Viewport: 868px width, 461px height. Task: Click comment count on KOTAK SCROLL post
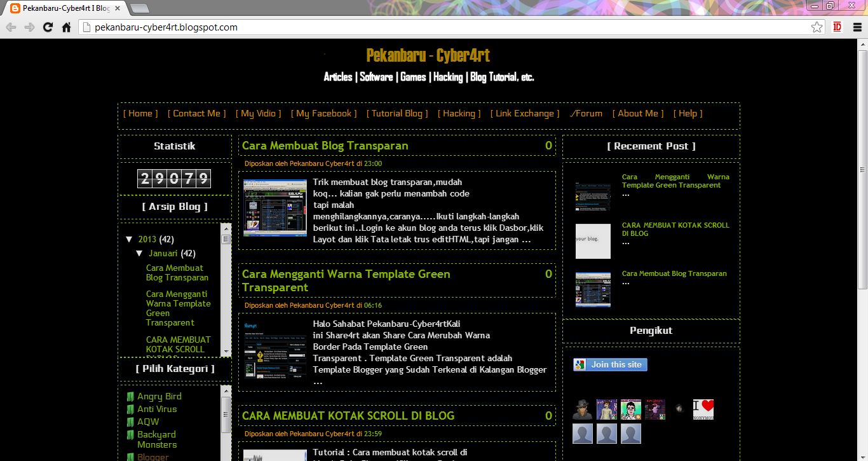548,416
